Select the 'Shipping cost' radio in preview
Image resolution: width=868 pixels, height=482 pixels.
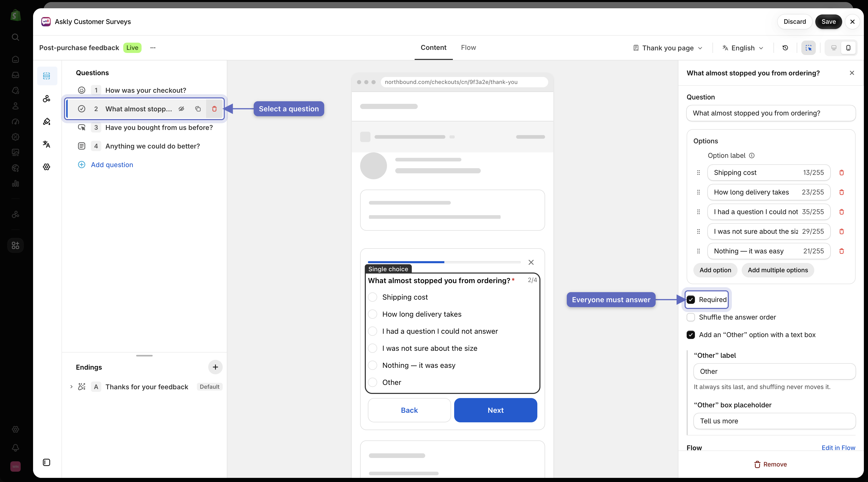click(x=373, y=297)
